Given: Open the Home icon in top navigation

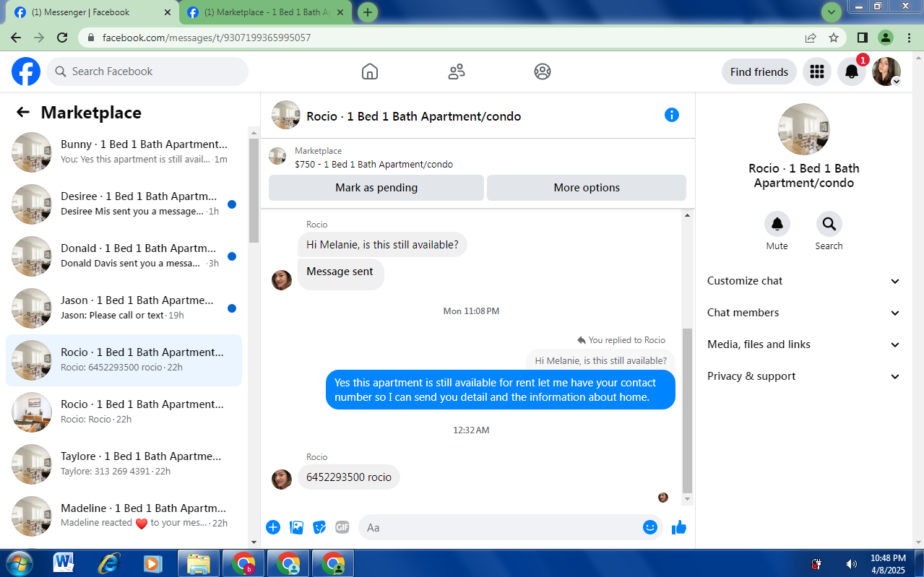Looking at the screenshot, I should [x=370, y=71].
